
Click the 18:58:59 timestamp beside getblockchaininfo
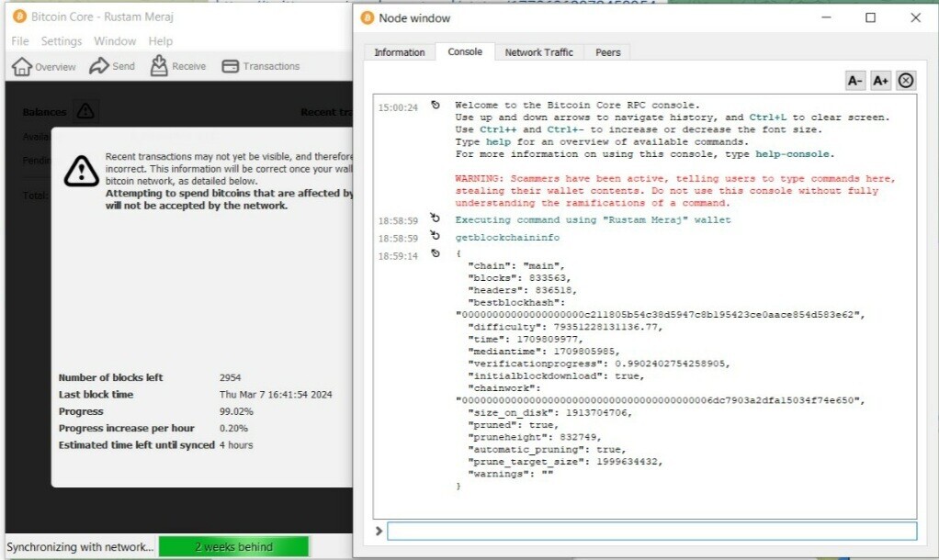[x=398, y=238]
